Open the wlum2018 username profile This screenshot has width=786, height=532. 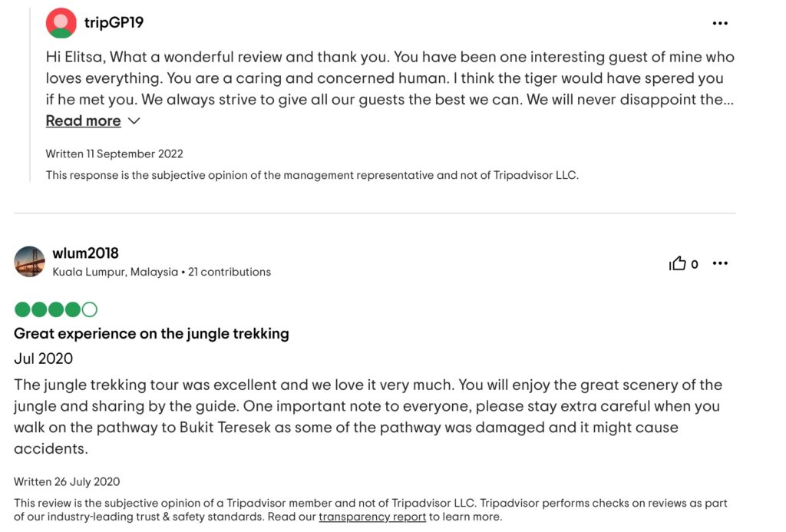[x=85, y=253]
